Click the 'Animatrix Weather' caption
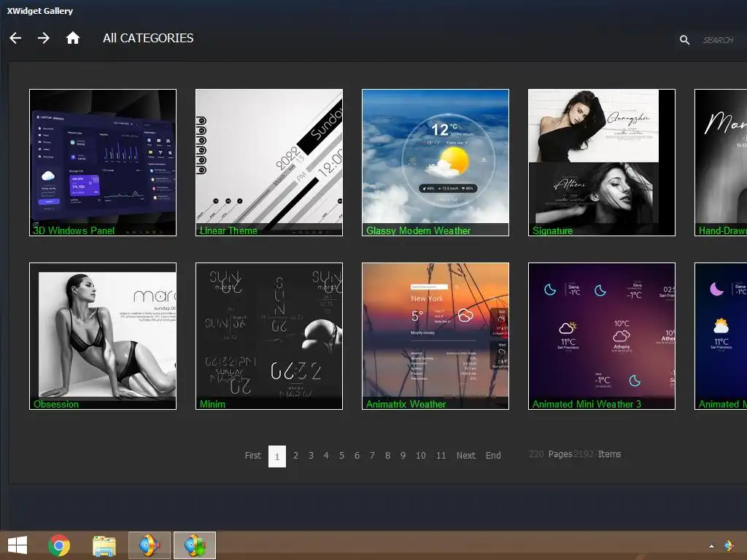 pos(406,404)
